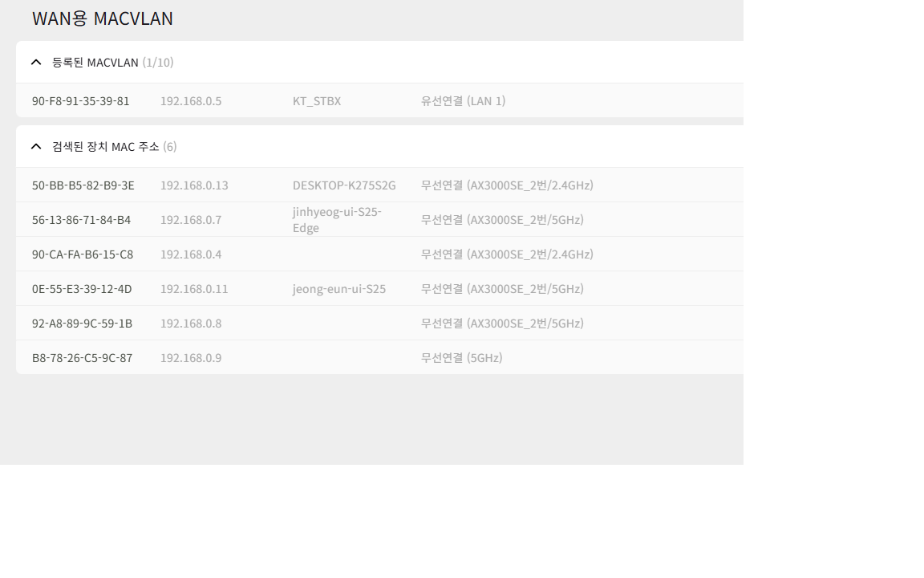Select MAC address 50-BB-B5-82-B9-3E
The image size is (924, 578).
pos(83,185)
